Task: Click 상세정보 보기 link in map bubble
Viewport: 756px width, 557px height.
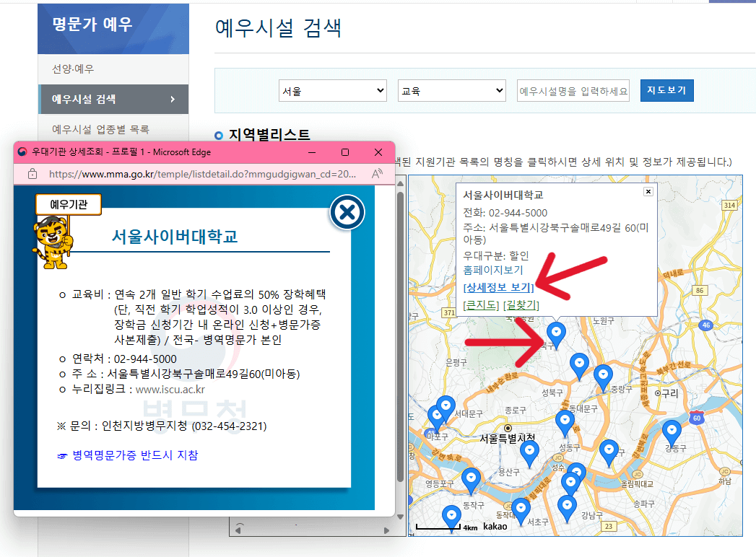Action: [x=498, y=288]
